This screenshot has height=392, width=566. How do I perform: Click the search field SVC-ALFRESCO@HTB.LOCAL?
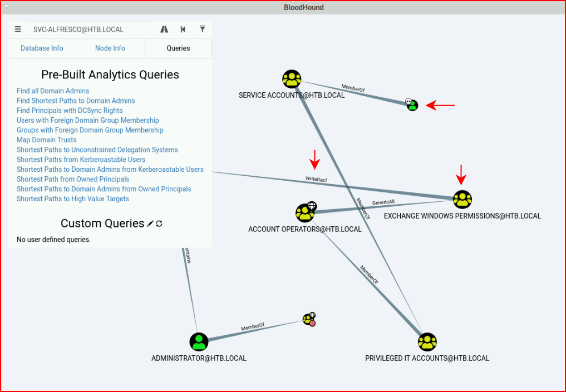coord(92,29)
